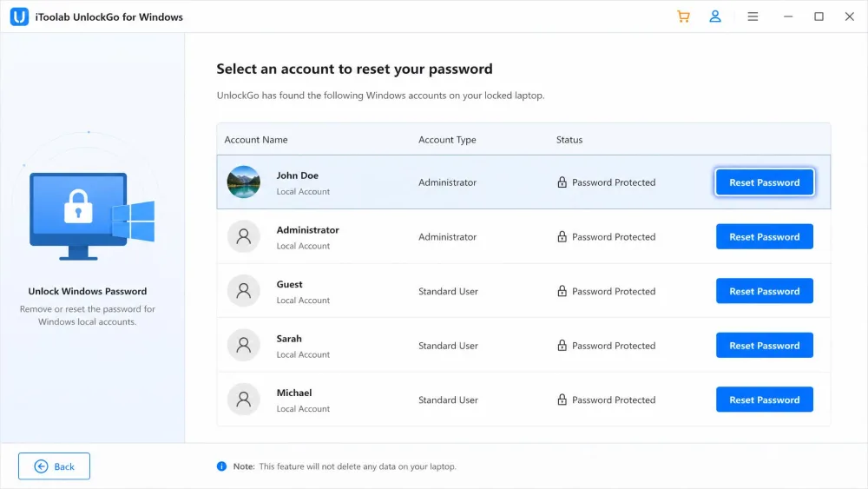Image resolution: width=868 pixels, height=489 pixels.
Task: Close the UnlockGo window
Action: click(849, 17)
